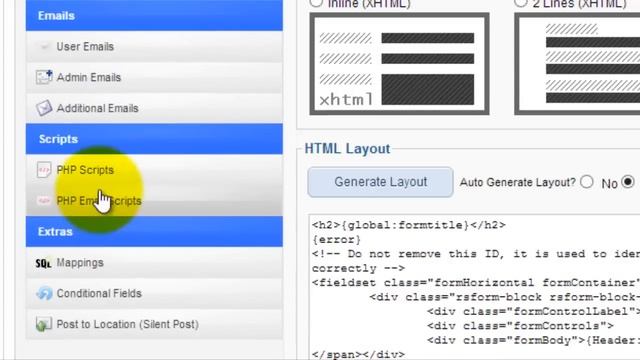The image size is (640, 360).
Task: Click the PHP Scripts page icon
Action: [x=44, y=170]
